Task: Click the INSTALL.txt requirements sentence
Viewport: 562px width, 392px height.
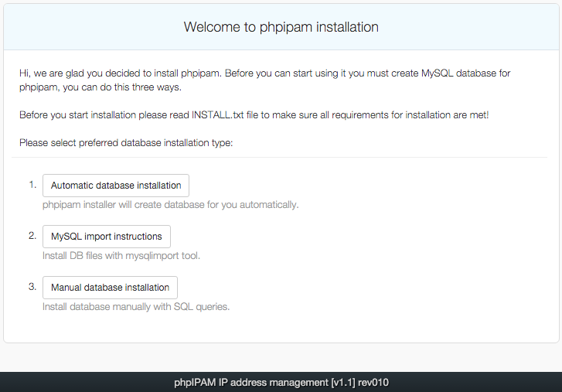Action: pos(254,115)
